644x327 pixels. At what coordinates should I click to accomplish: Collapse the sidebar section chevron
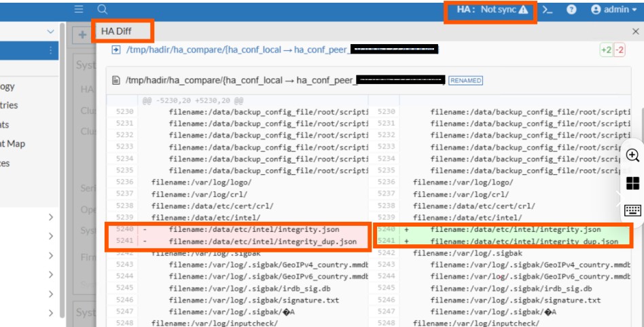click(x=50, y=32)
